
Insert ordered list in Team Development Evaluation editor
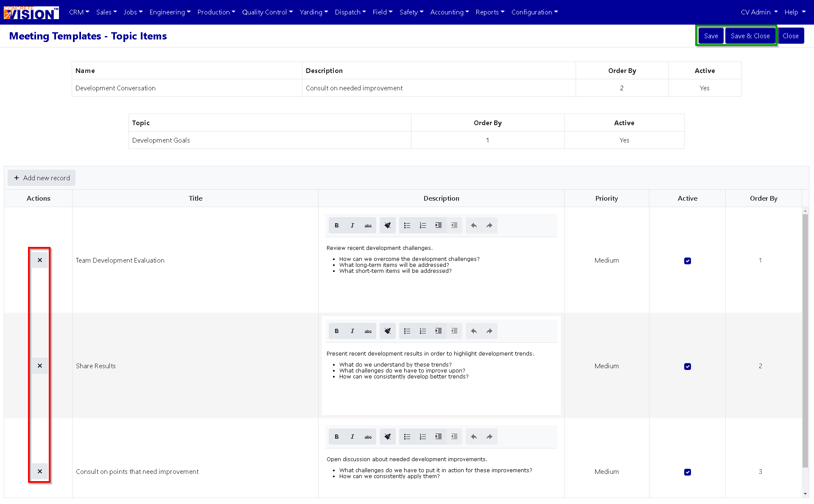coord(423,225)
